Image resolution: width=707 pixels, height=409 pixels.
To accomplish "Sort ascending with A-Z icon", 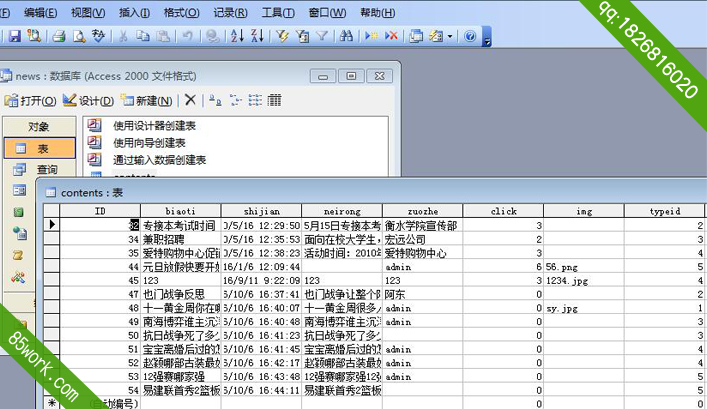I will tap(237, 36).
